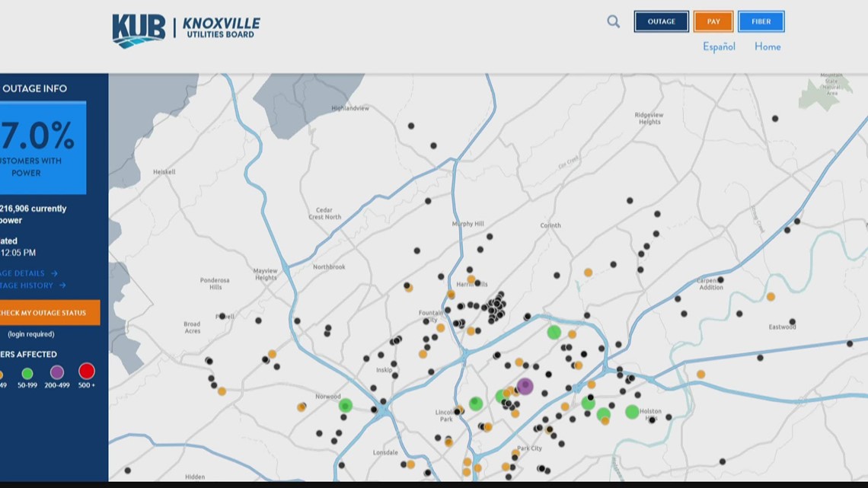The width and height of the screenshot is (868, 488).
Task: Switch the site to Español
Action: [719, 46]
